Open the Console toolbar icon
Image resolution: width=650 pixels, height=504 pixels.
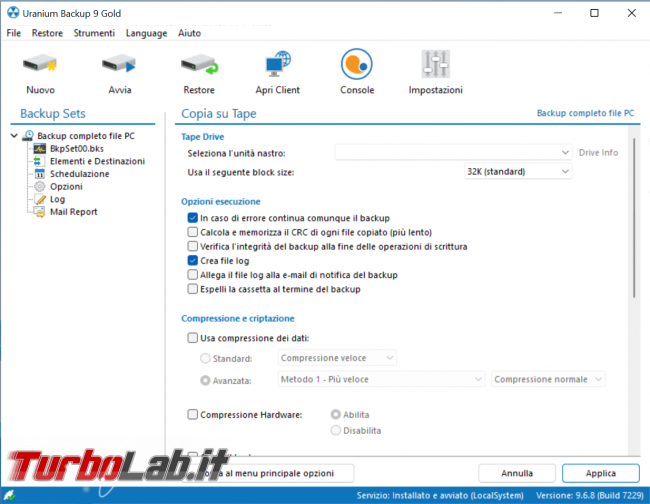[x=357, y=64]
